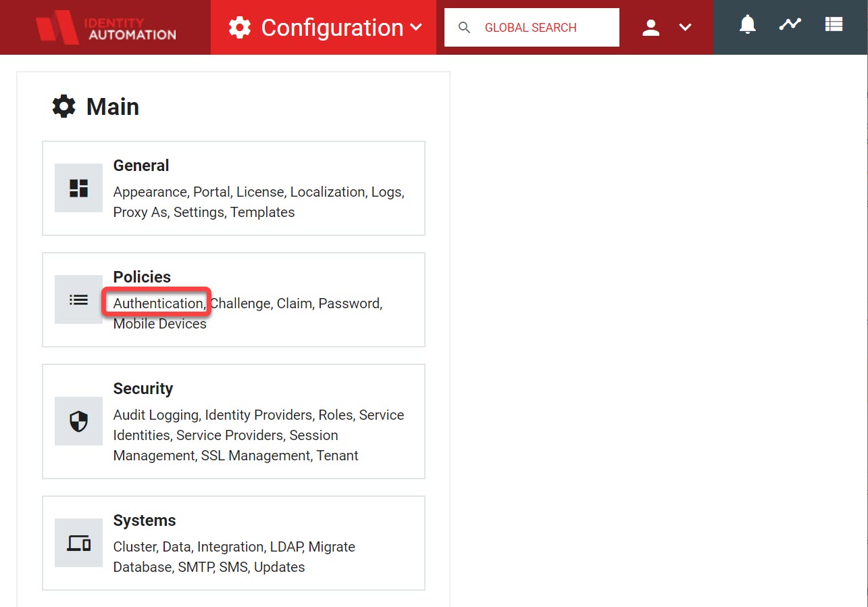Viewport: 868px width, 607px height.
Task: Open the list view icon in header
Action: 834,24
